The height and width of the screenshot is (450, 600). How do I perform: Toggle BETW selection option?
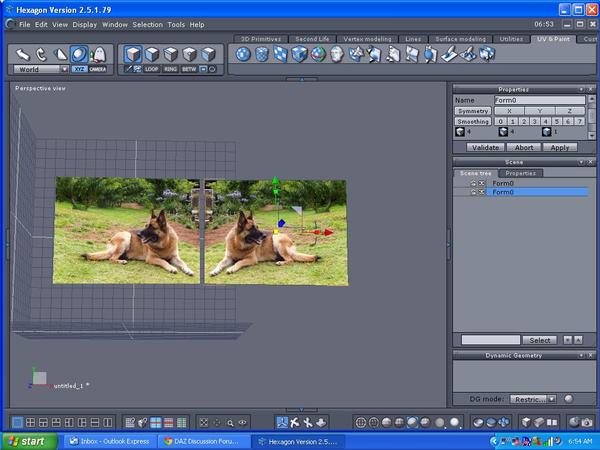189,69
